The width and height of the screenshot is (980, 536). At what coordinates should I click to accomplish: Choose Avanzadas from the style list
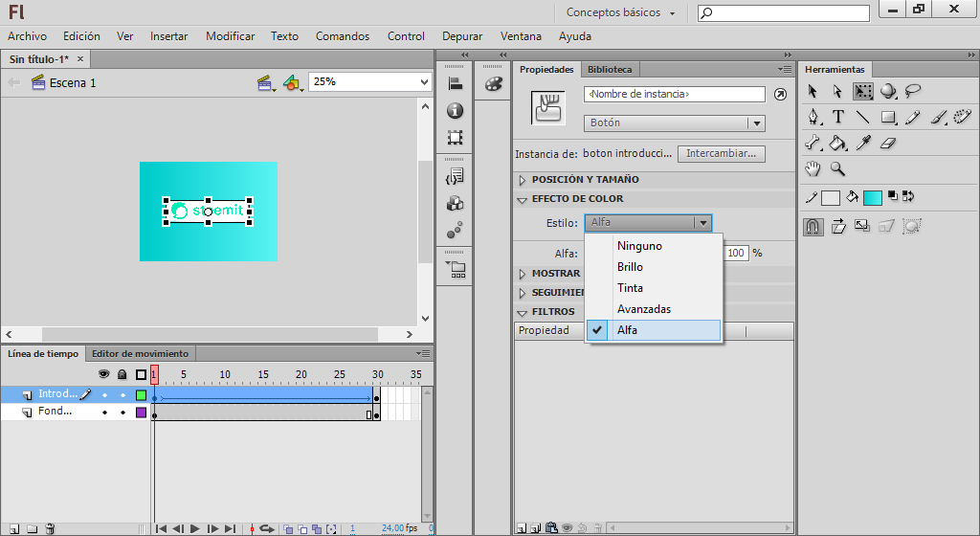653,309
